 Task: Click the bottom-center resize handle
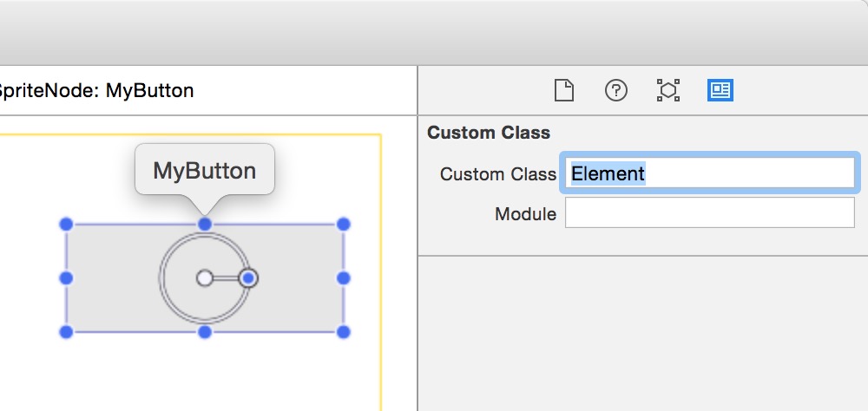(205, 332)
